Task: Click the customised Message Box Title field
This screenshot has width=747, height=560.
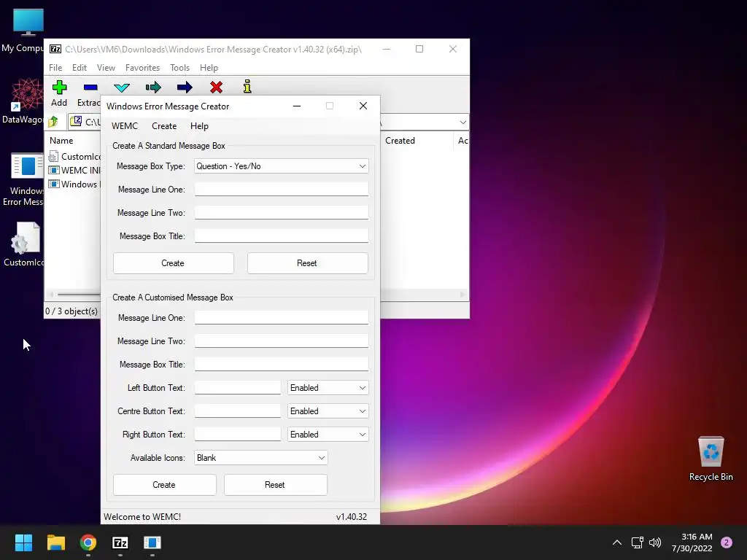Action: click(x=281, y=365)
